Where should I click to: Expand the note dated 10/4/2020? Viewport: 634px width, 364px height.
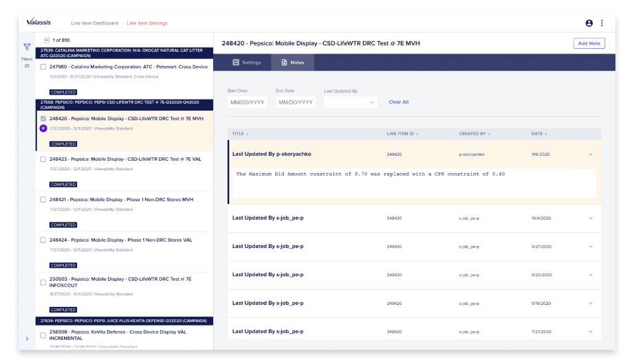tap(590, 218)
